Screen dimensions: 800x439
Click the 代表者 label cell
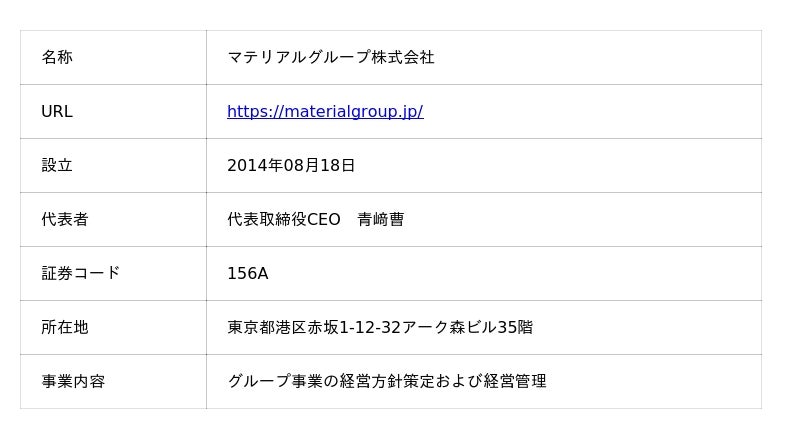pos(64,220)
